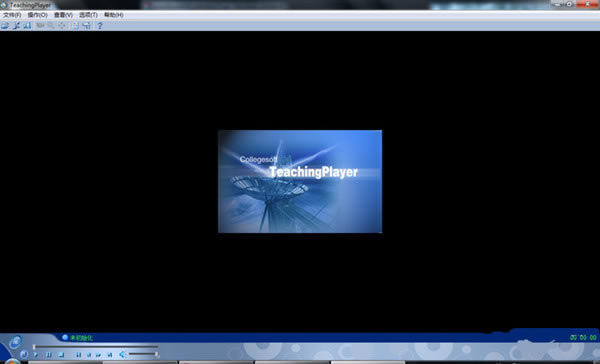Click the 00:00:00 time display

[583, 338]
